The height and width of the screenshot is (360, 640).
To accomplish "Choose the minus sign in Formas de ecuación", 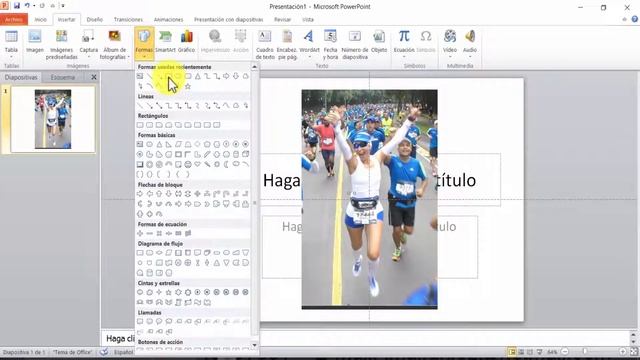I will pyautogui.click(x=149, y=233).
